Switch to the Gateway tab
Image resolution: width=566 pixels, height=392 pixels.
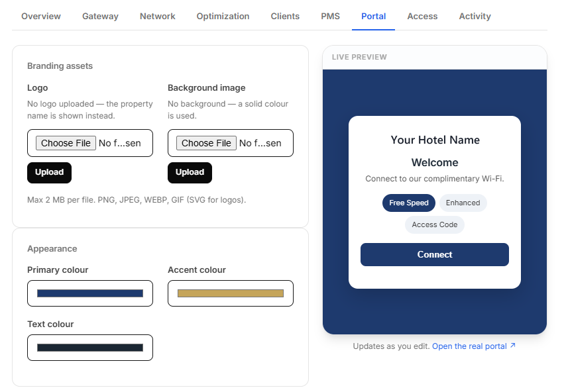100,17
